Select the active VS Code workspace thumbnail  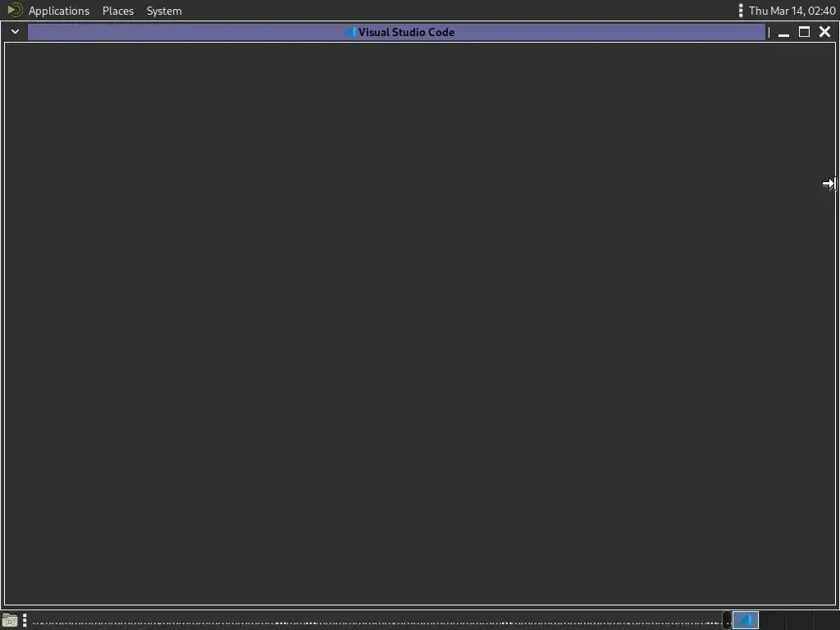(745, 620)
